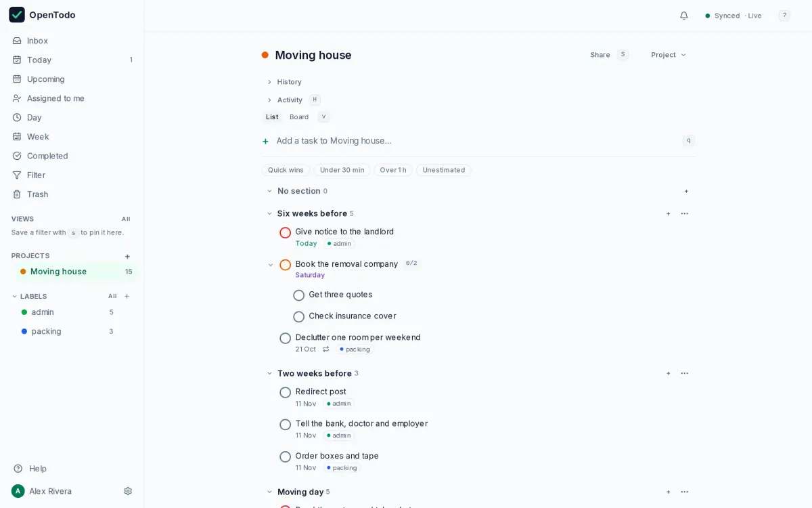The width and height of the screenshot is (812, 508).
Task: Show tasks Assigned to me
Action: tap(72, 98)
